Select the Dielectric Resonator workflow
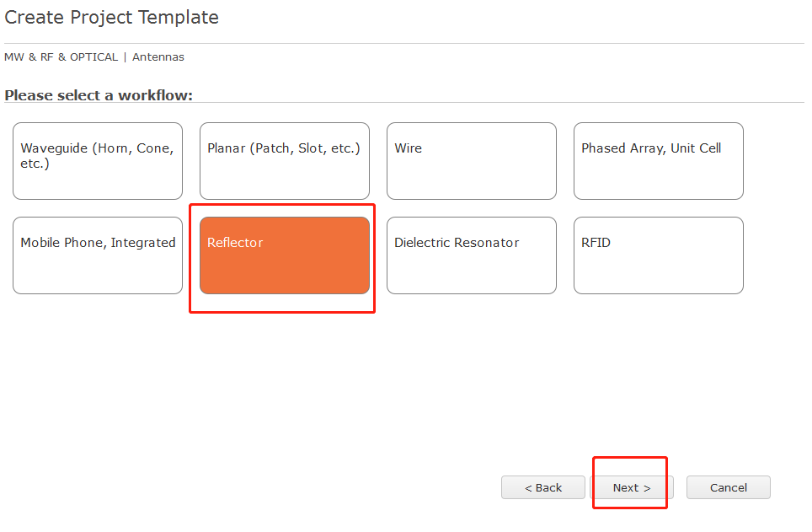This screenshot has width=812, height=532. click(x=471, y=255)
